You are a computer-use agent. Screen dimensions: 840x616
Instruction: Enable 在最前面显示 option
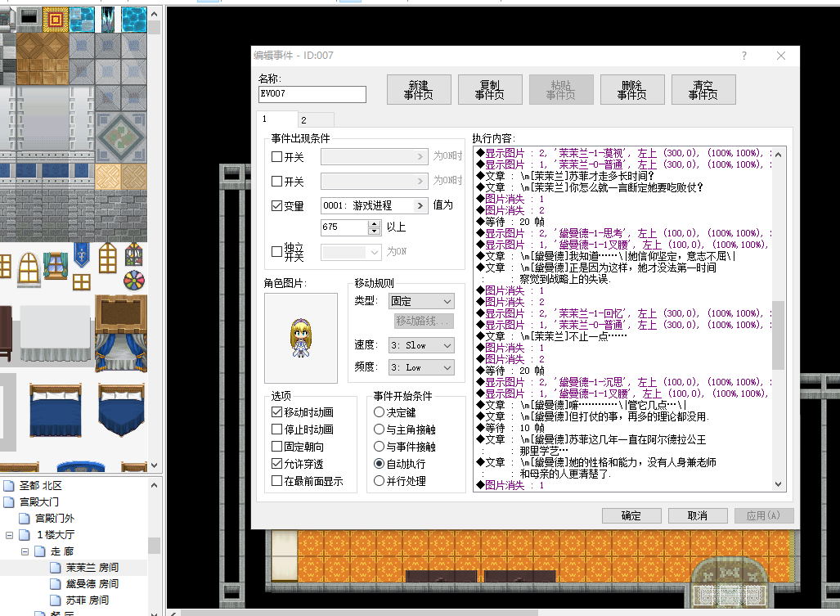(277, 480)
